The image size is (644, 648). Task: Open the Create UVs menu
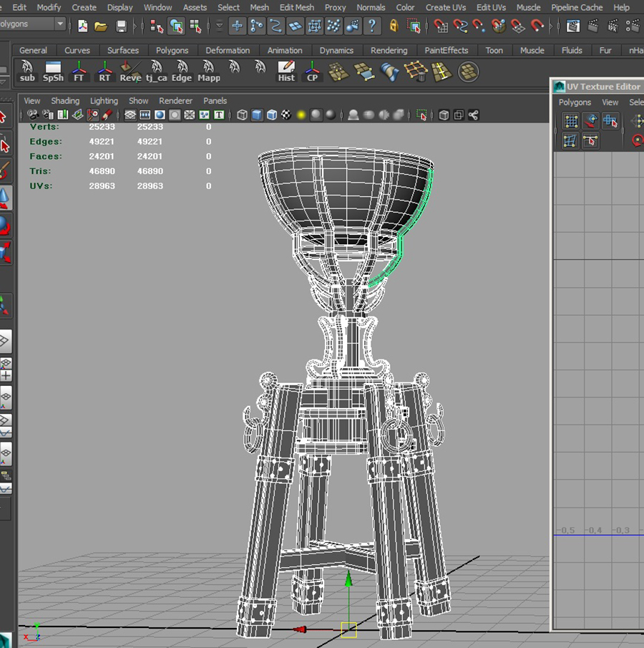click(x=446, y=7)
